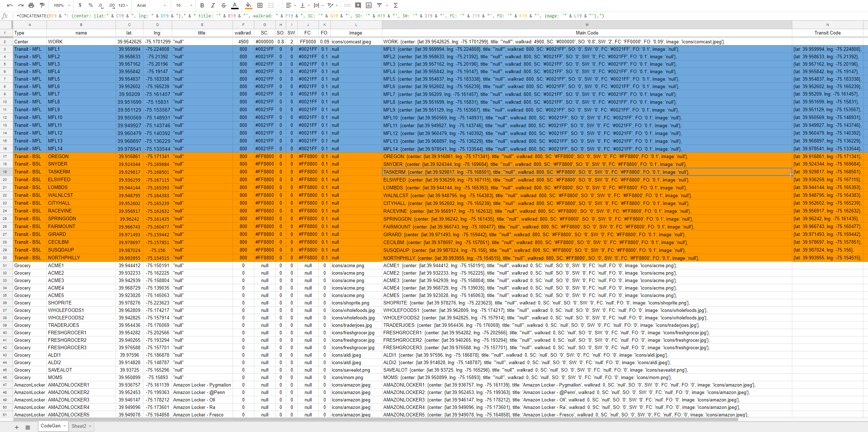Select the 'Center' type cell
This screenshot has width=868, height=432.
30,42
